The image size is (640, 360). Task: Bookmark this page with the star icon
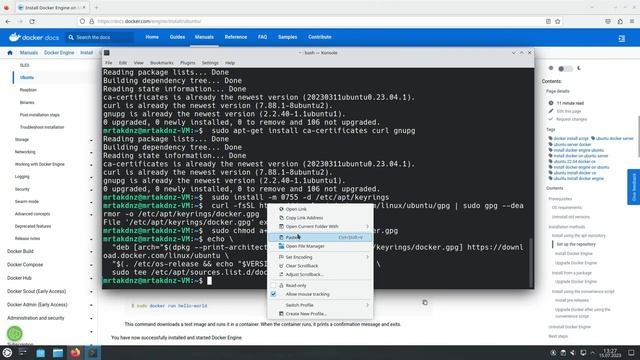558,21
